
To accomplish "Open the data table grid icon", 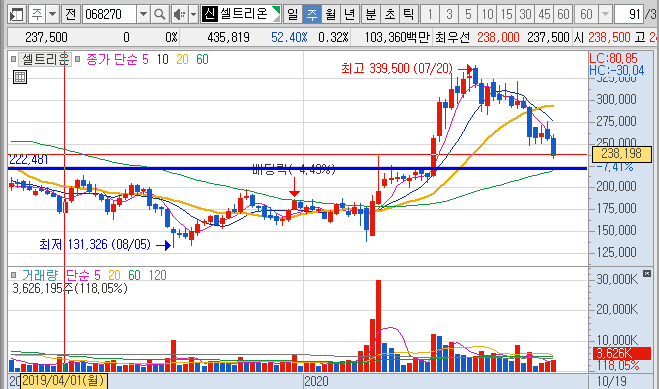I will pyautogui.click(x=20, y=77).
